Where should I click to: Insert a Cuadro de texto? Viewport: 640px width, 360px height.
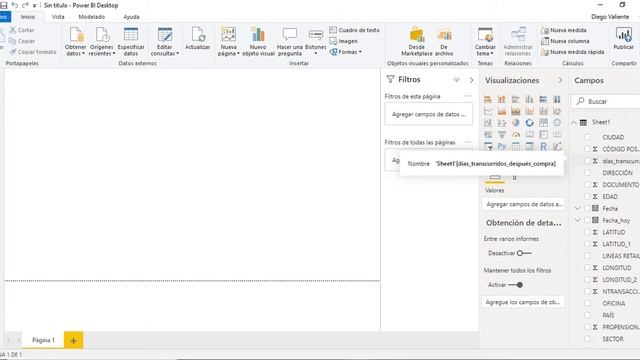(x=354, y=30)
